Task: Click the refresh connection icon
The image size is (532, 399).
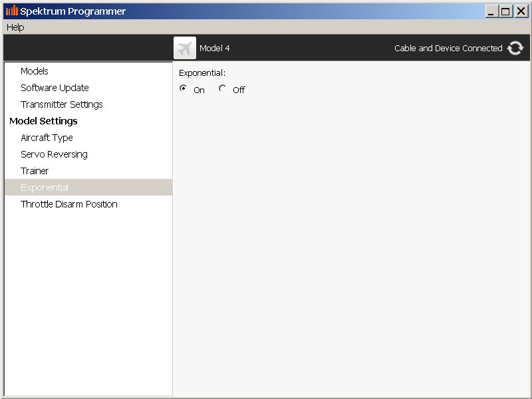Action: (x=515, y=48)
